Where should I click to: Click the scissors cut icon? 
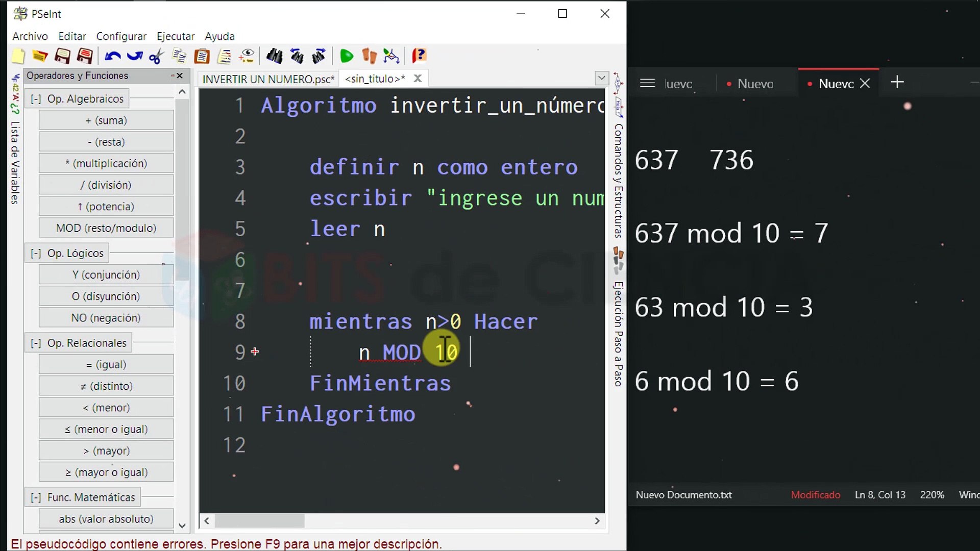(156, 56)
